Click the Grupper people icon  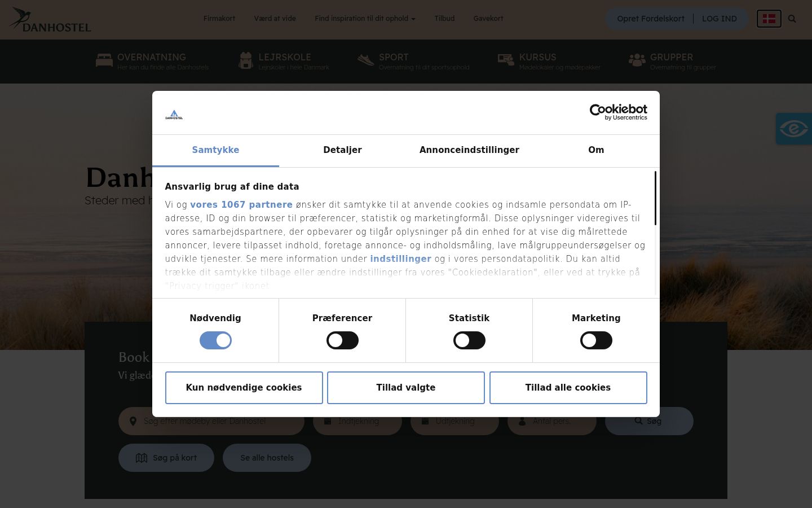[x=637, y=60]
